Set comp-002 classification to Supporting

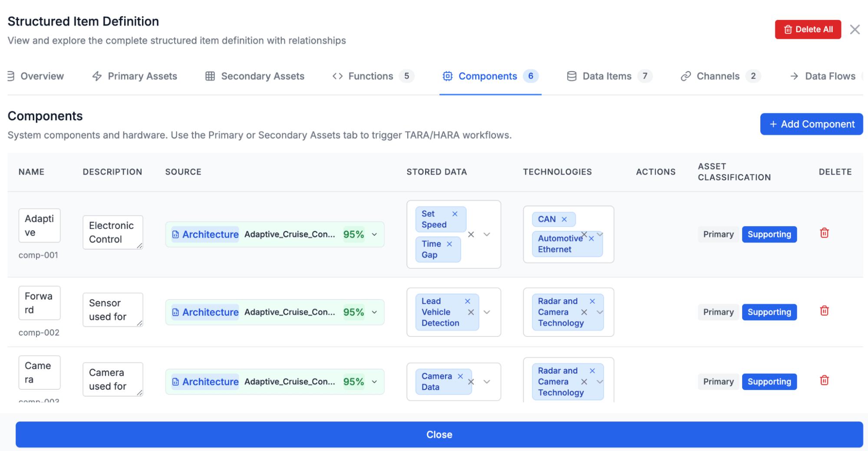coord(769,312)
